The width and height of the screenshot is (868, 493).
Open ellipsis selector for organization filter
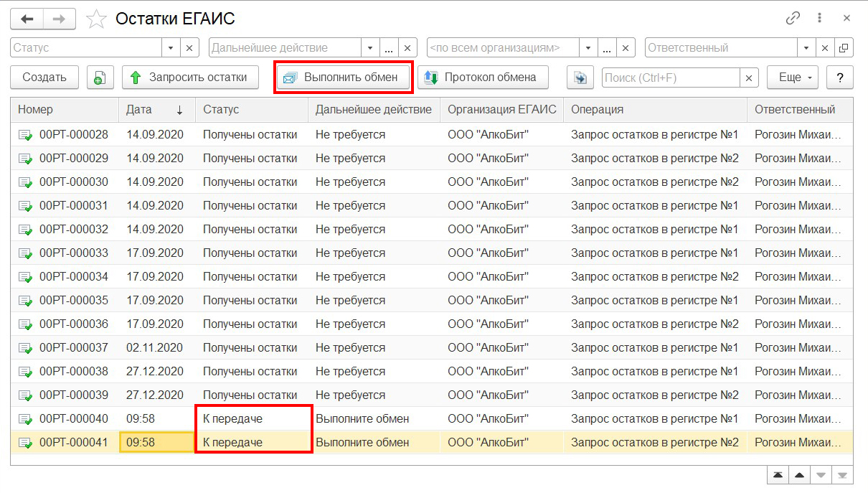607,48
